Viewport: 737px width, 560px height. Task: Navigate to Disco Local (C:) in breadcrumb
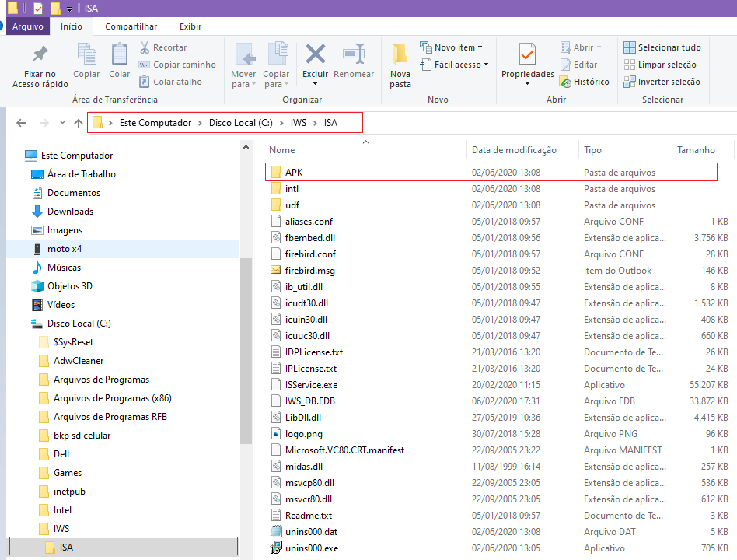[241, 123]
